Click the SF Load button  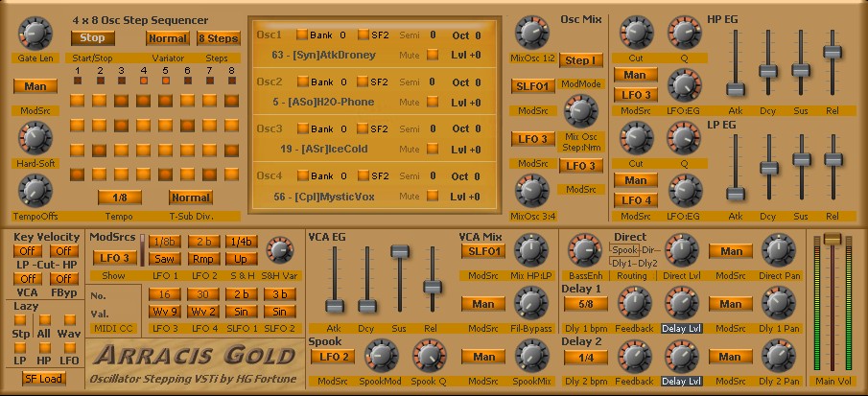[x=43, y=378]
